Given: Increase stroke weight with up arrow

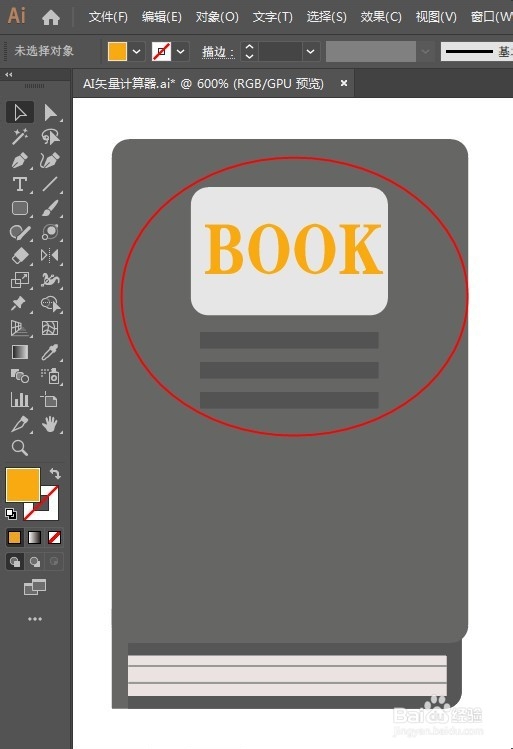Looking at the screenshot, I should coord(249,46).
